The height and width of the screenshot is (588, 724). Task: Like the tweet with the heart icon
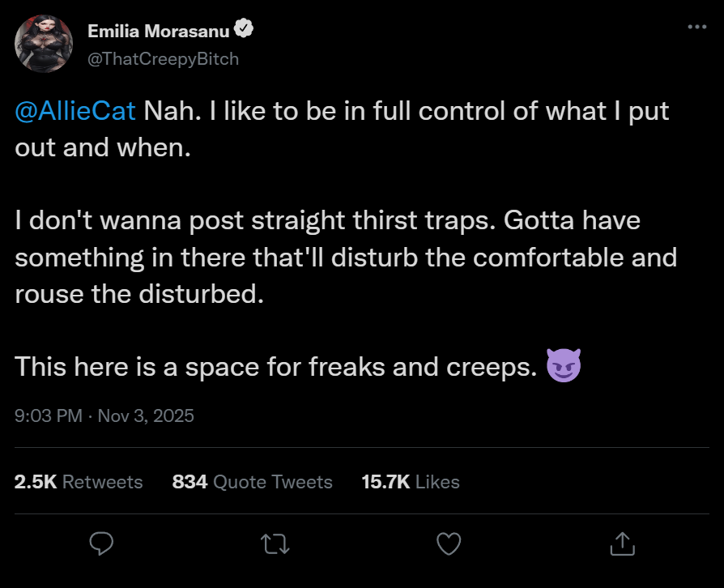pos(448,543)
